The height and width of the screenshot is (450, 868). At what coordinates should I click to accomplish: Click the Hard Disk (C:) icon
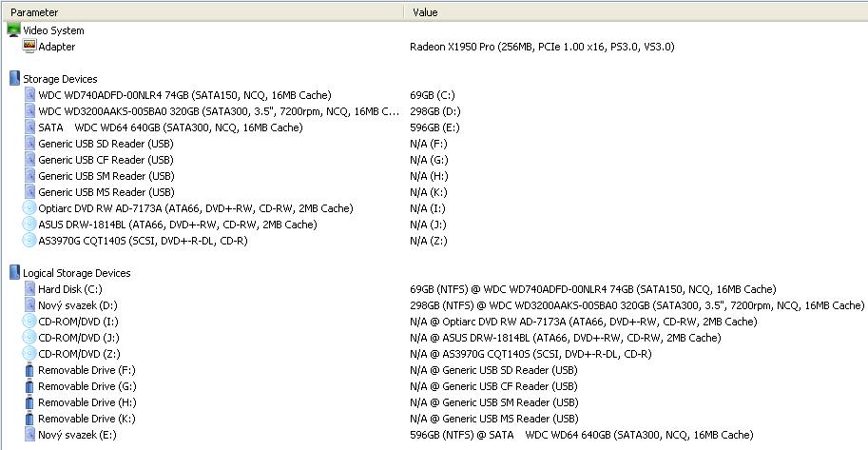29,288
